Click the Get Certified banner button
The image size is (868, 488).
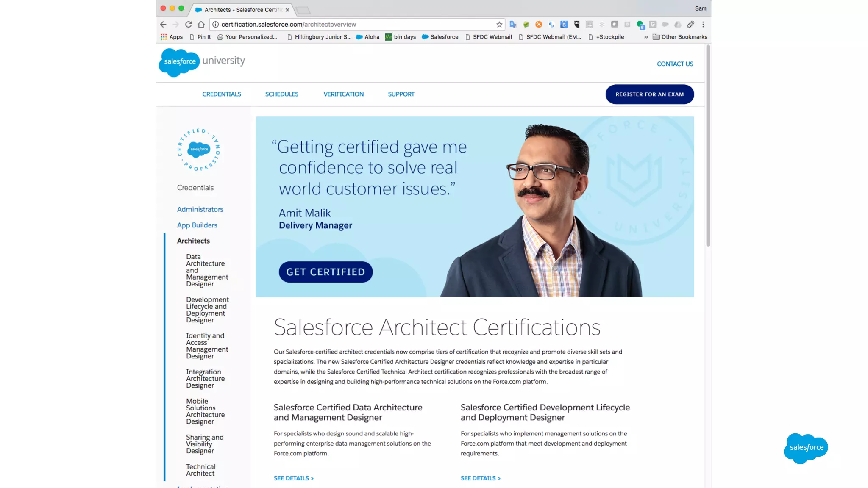coord(325,272)
